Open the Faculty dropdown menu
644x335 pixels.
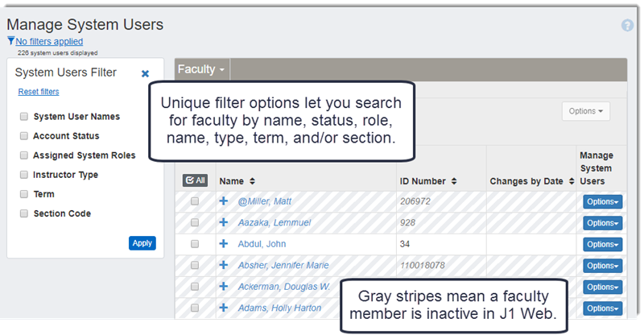tap(201, 70)
